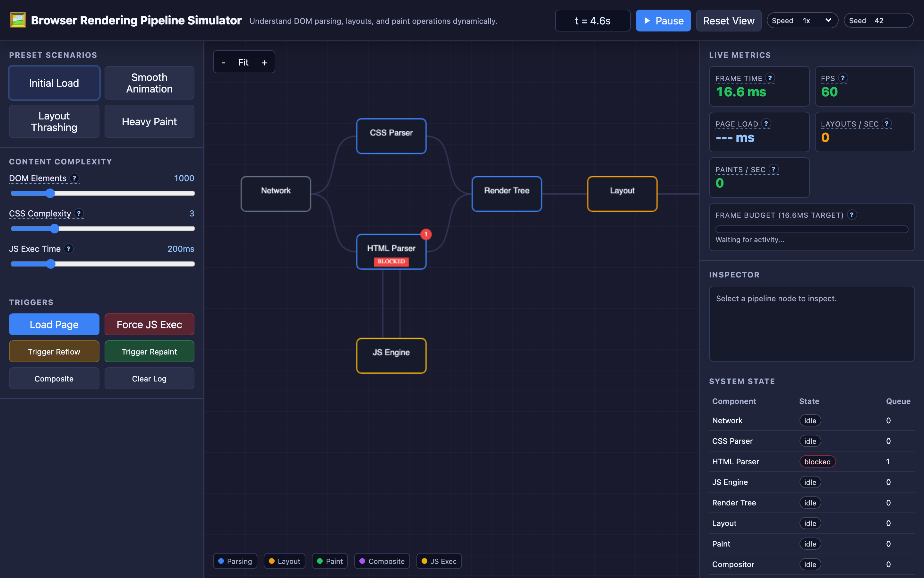Screen dimensions: 924x578
Task: Click the t = 4.6s time display
Action: pos(593,21)
